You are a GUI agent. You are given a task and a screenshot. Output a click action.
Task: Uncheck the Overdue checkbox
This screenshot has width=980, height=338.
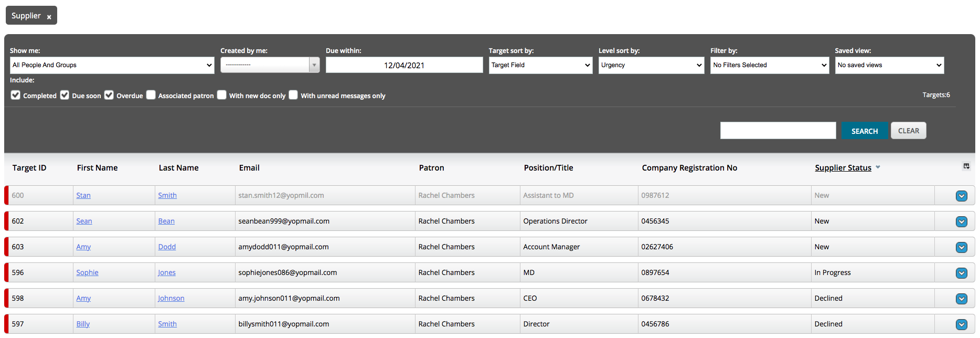[109, 95]
